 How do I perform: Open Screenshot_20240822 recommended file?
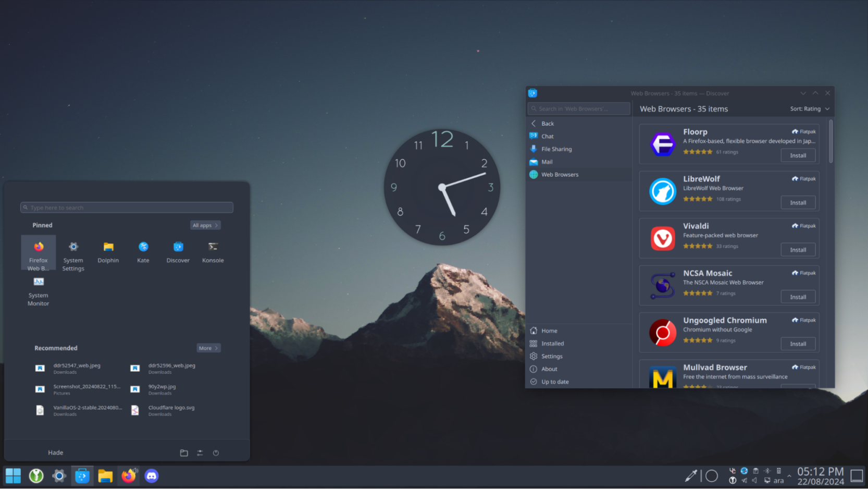click(77, 389)
